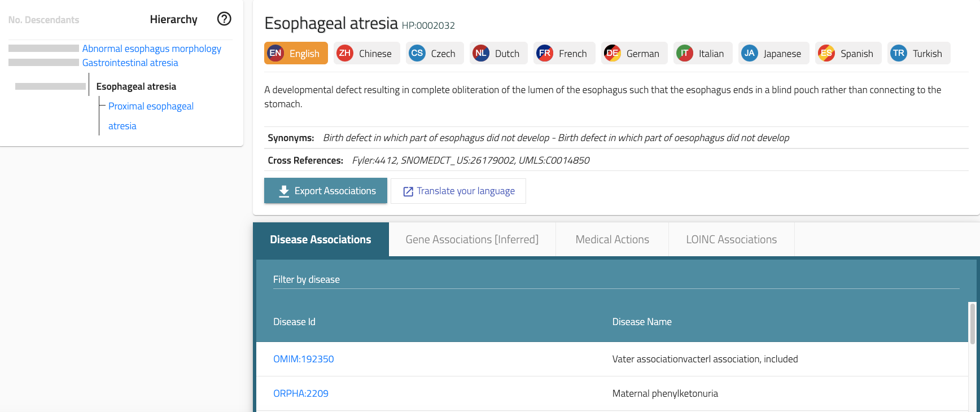The width and height of the screenshot is (980, 412).
Task: Click the IT Italian flag badge
Action: tap(685, 53)
